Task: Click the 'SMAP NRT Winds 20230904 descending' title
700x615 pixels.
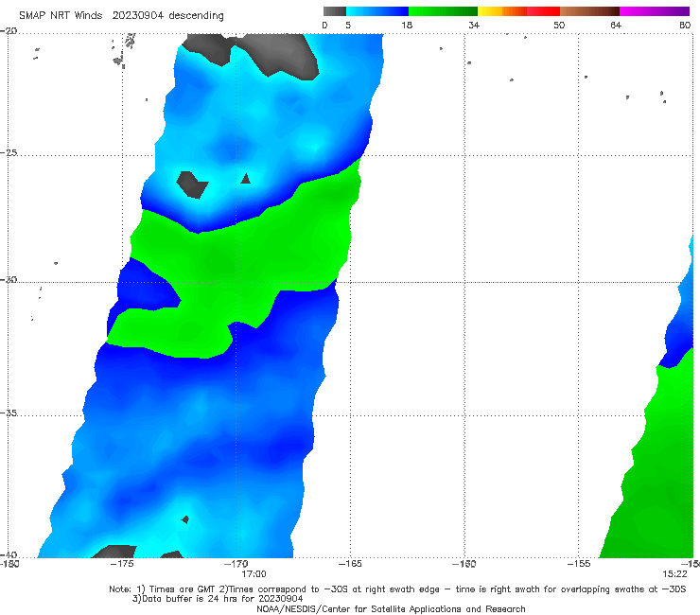Action: [121, 16]
